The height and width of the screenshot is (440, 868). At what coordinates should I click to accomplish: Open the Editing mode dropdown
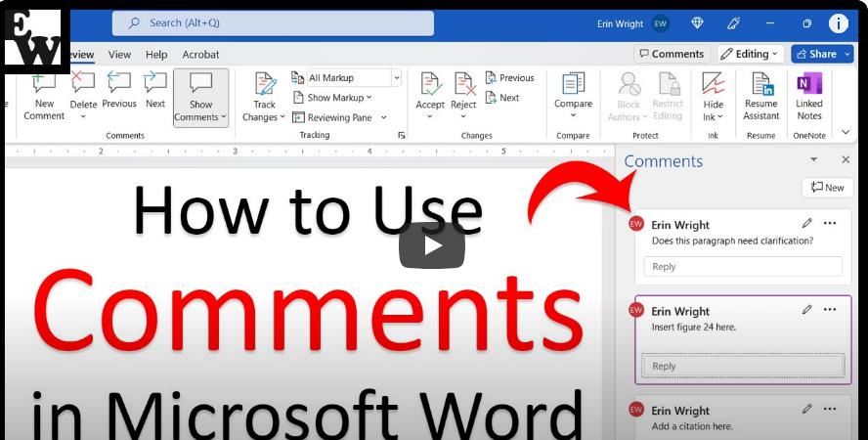[x=752, y=54]
